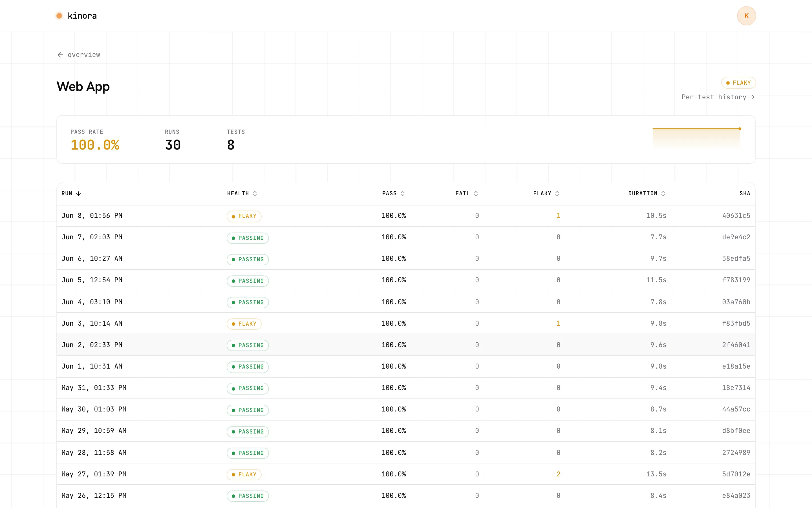Screen dimensions: 812x508
Task: Click SHA 40631c5
Action: pyautogui.click(x=736, y=216)
